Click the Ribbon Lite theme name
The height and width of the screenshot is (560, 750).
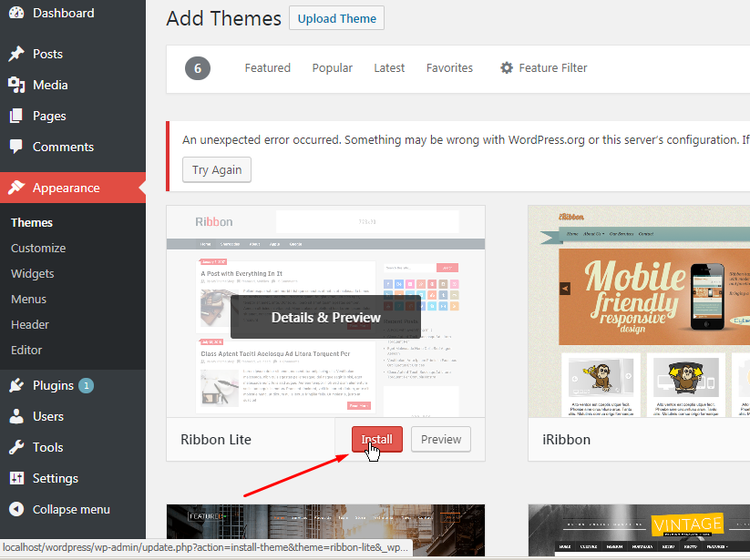[216, 440]
